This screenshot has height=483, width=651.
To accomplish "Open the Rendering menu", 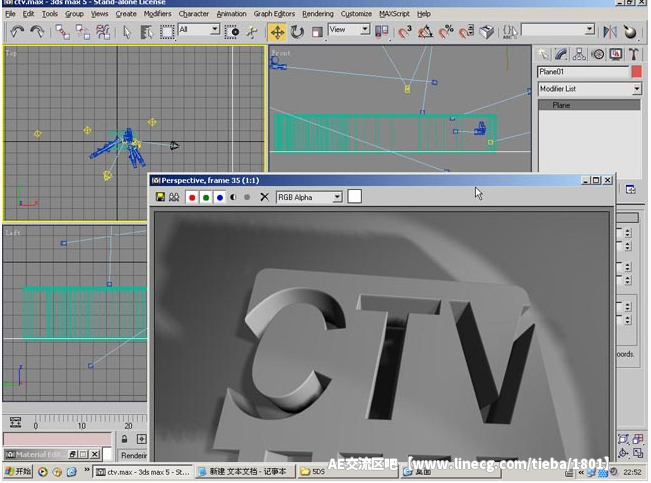I will click(318, 14).
